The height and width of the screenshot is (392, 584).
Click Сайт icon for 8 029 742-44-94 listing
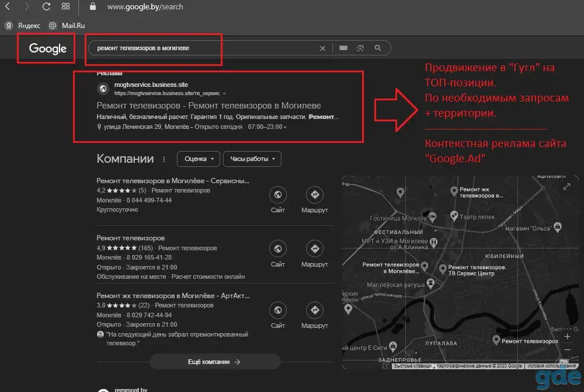[x=278, y=310]
